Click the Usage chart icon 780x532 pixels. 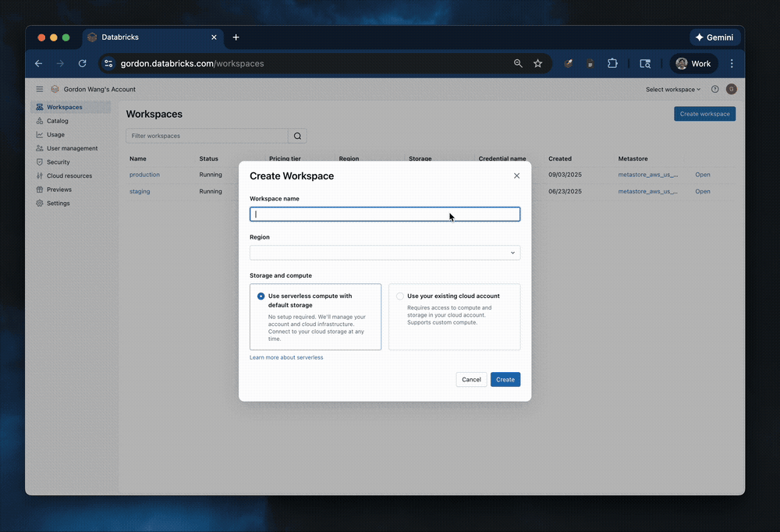click(x=39, y=134)
